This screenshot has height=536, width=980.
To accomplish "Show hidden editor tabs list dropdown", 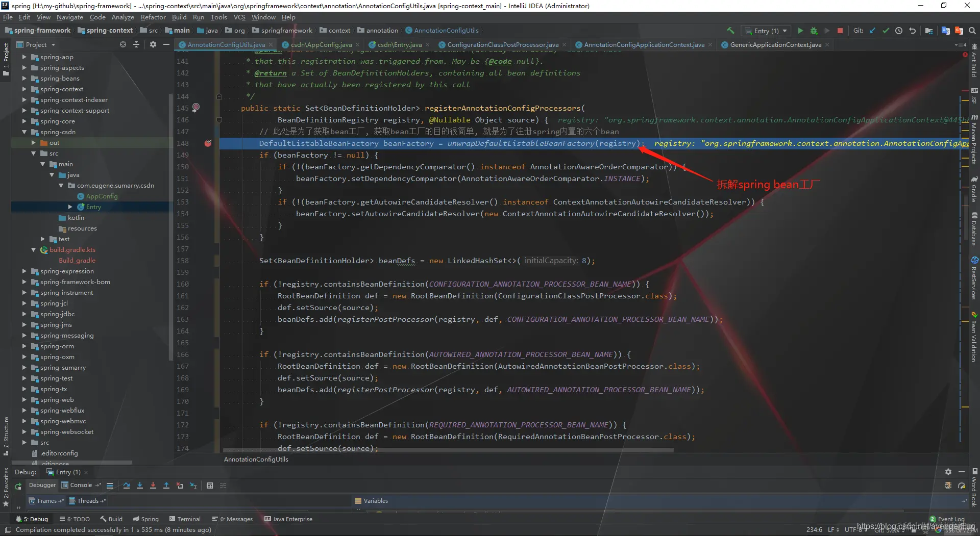I will [960, 45].
